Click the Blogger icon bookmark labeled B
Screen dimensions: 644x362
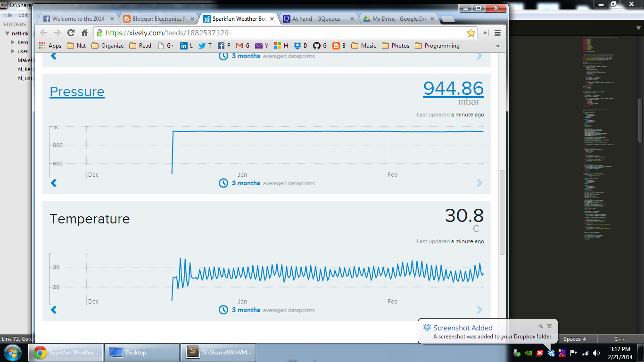336,45
